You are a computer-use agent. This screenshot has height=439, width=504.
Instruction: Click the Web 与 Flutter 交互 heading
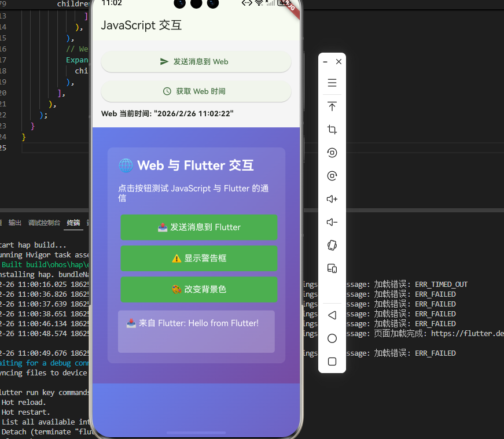click(x=196, y=165)
